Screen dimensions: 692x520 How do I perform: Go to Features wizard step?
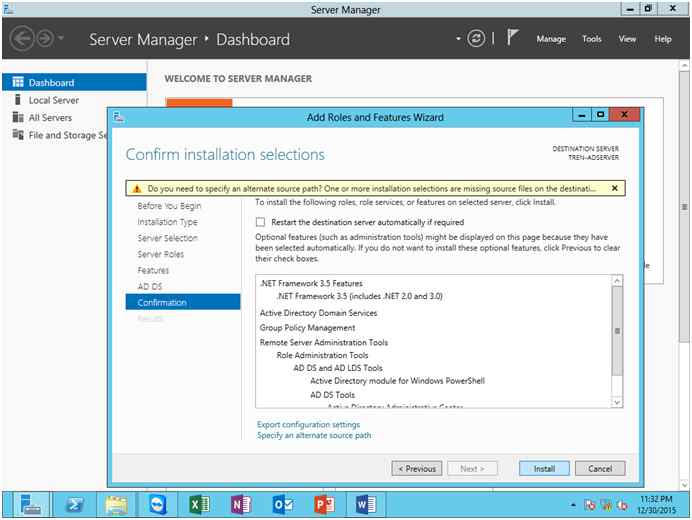[153, 271]
